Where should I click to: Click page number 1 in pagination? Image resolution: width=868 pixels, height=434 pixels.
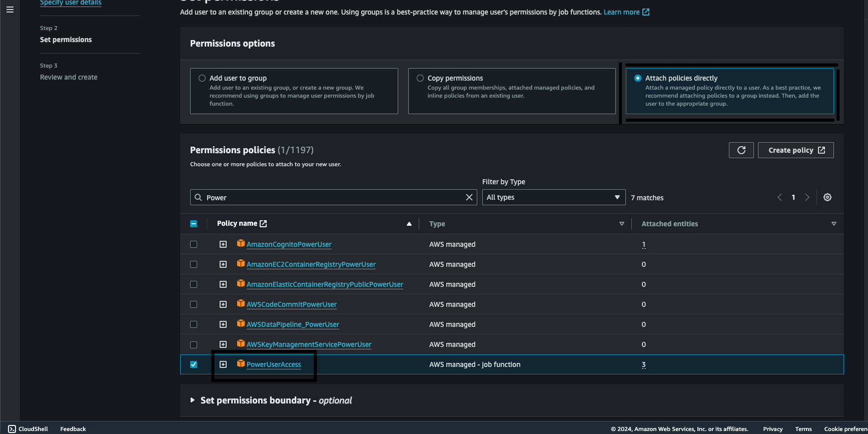click(x=793, y=197)
